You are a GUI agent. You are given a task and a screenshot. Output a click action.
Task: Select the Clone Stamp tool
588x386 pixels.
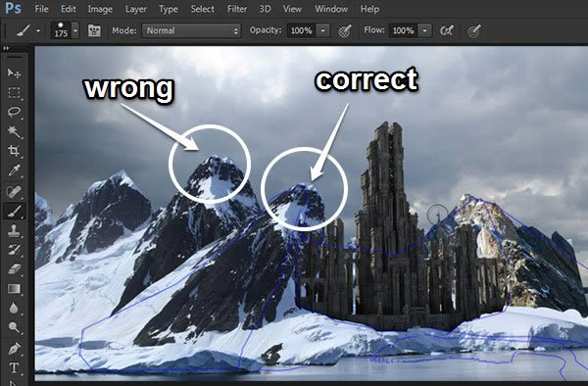click(x=14, y=230)
